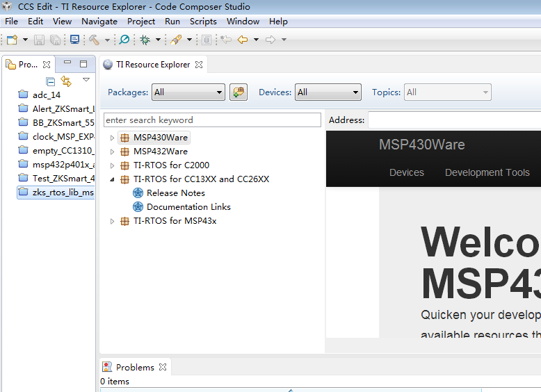Open the Forward history dropdown arrow
This screenshot has height=392, width=541.
(284, 40)
